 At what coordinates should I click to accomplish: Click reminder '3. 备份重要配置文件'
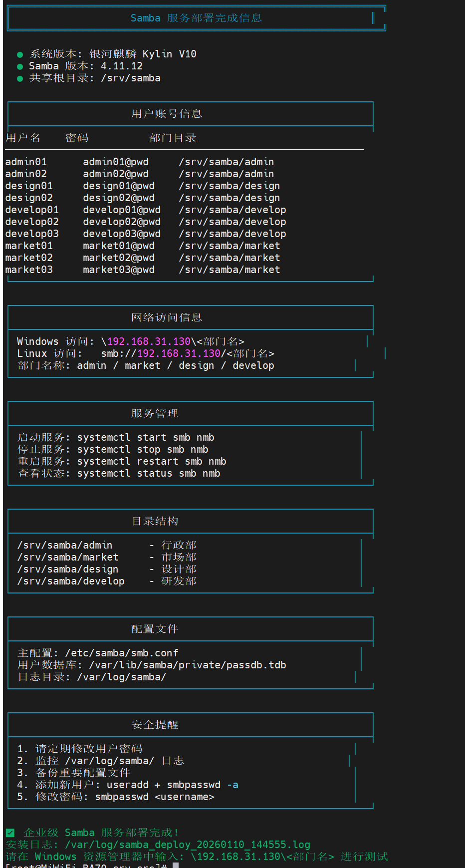coord(74,773)
